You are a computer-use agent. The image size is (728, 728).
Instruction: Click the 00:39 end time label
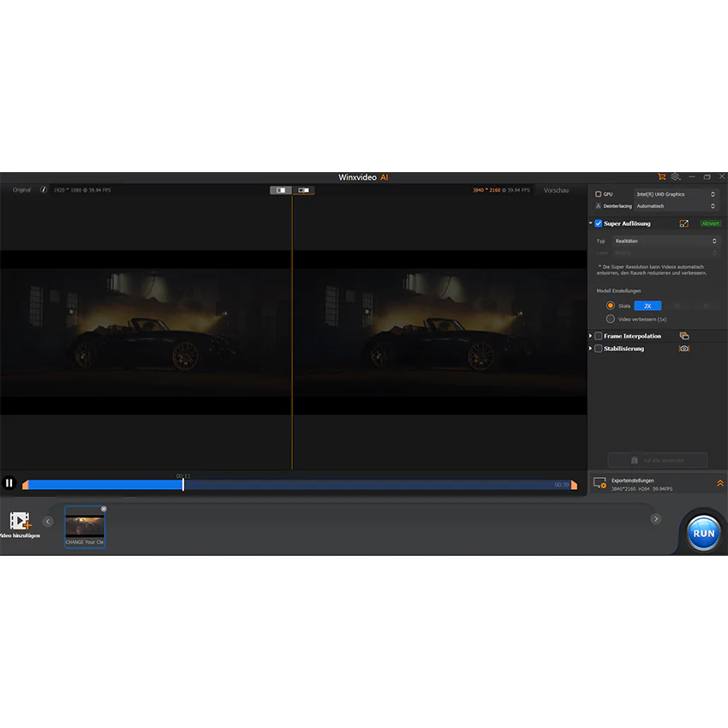pyautogui.click(x=562, y=485)
